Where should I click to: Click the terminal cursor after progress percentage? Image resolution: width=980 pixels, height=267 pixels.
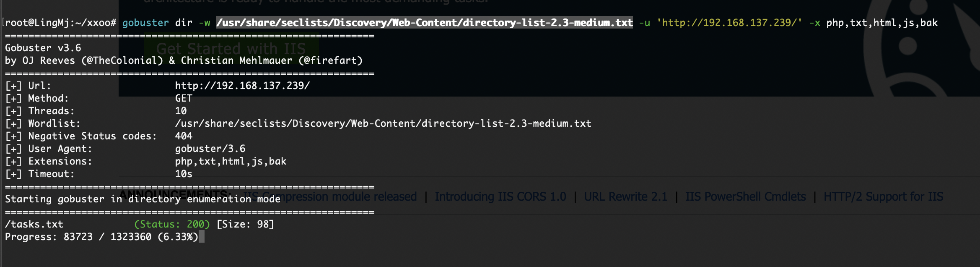pos(202,237)
